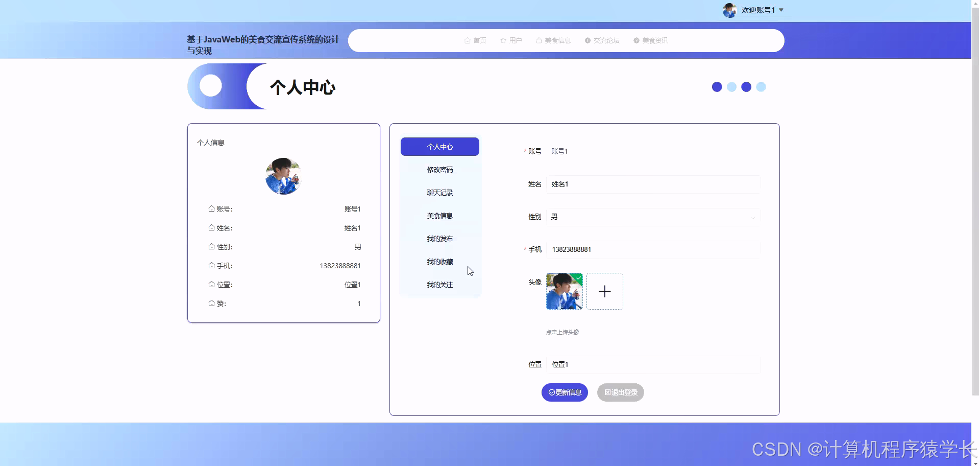980x466 pixels.
Task: Click the 点击上传头像 hint text
Action: [562, 332]
